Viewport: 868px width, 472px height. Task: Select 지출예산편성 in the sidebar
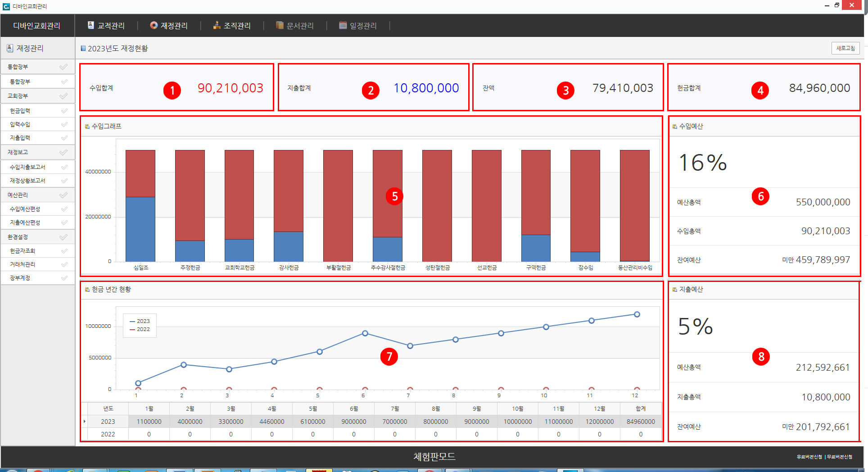click(x=25, y=222)
